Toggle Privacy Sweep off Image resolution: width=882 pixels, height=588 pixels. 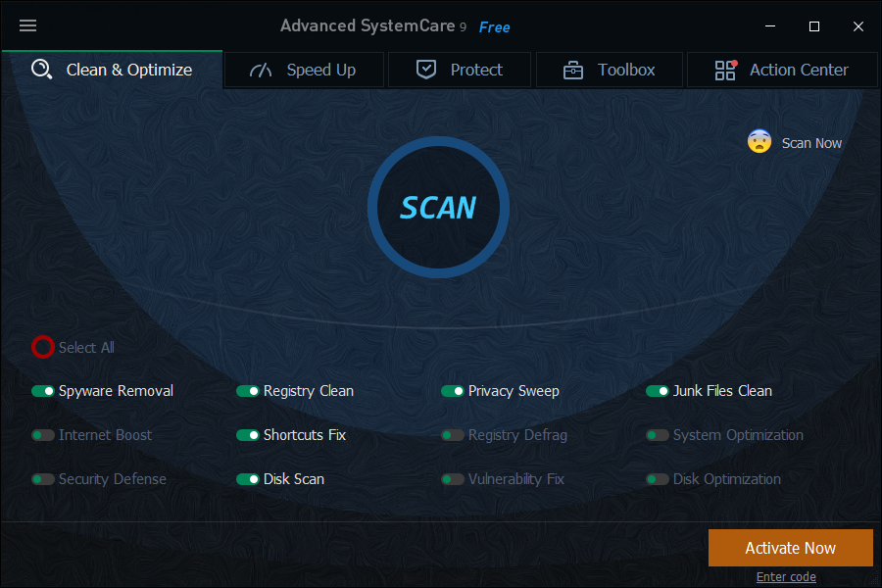pos(452,391)
